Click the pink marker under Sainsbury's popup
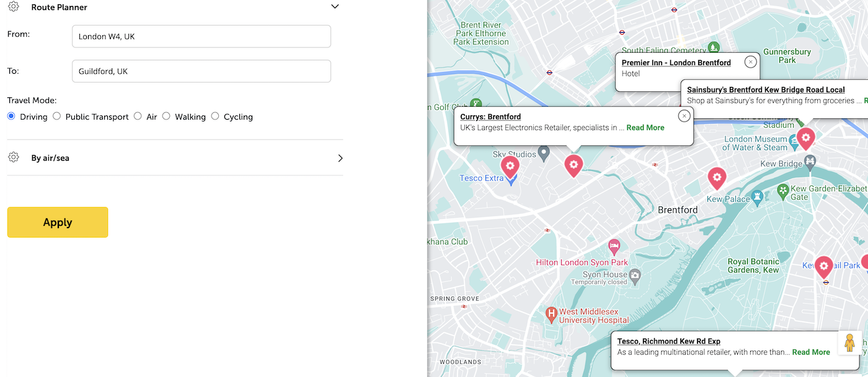This screenshot has height=377, width=868. coord(805,138)
